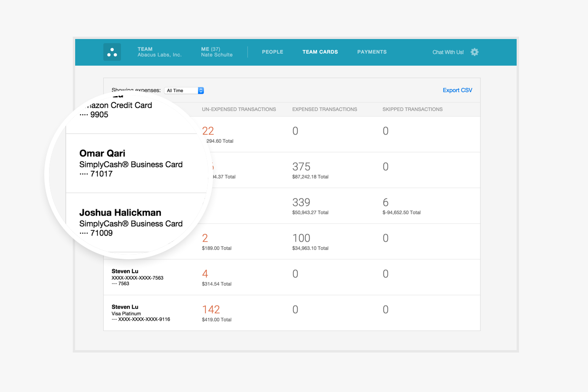Click the Export CSV link
The image size is (588, 392).
tap(458, 90)
